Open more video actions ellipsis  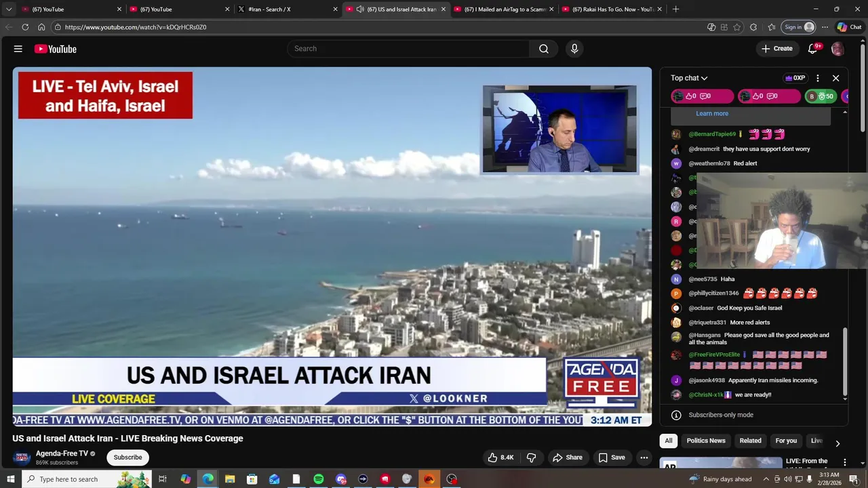(x=644, y=457)
